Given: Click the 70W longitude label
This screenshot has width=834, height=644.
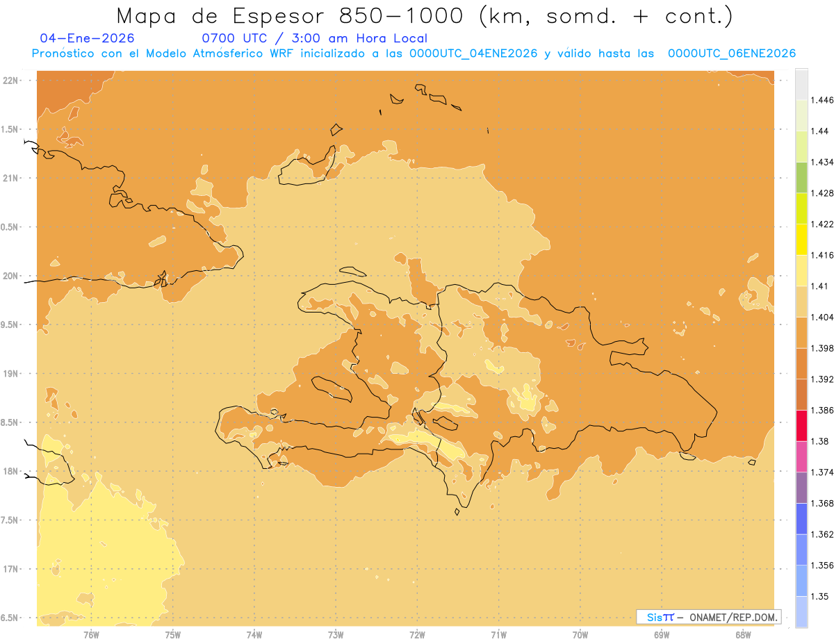Looking at the screenshot, I should pyautogui.click(x=580, y=634).
